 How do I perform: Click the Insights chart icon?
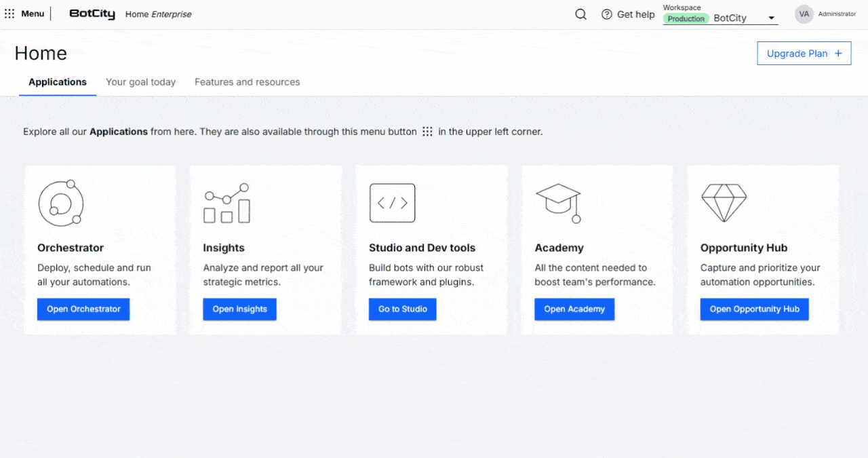point(226,203)
